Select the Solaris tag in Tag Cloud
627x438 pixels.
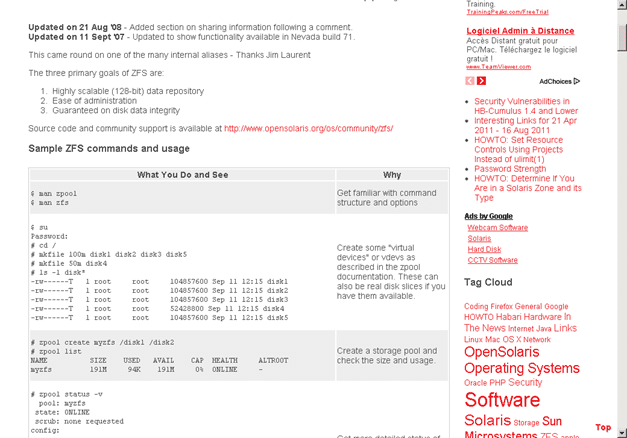487,420
